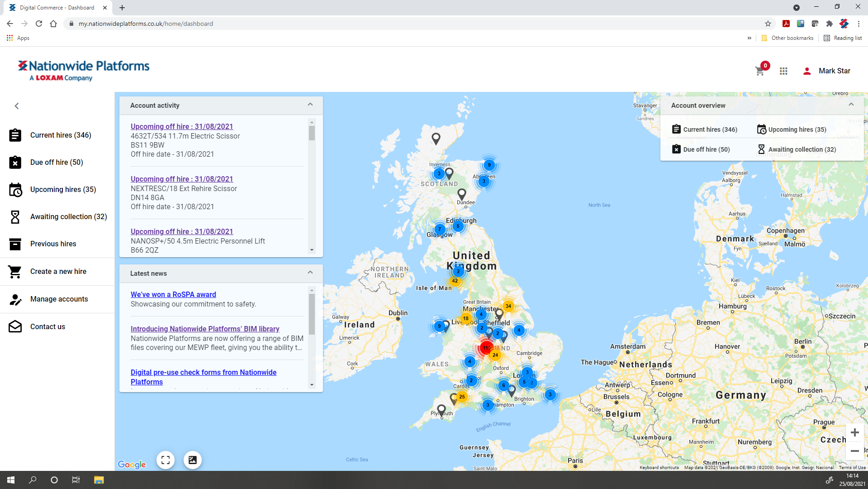Viewport: 868px width, 489px height.
Task: Click the Manage accounts person icon
Action: [x=15, y=299]
